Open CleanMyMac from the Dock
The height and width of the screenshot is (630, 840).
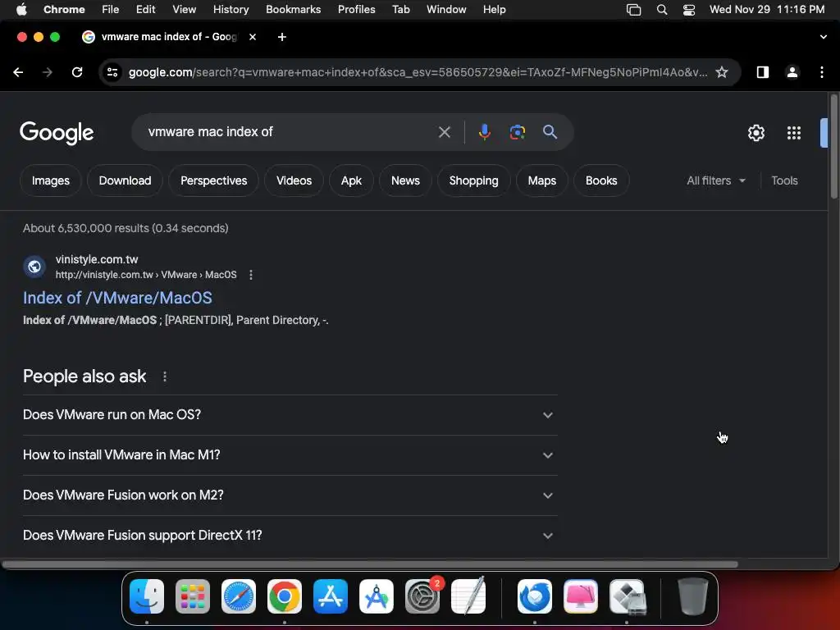pyautogui.click(x=581, y=596)
